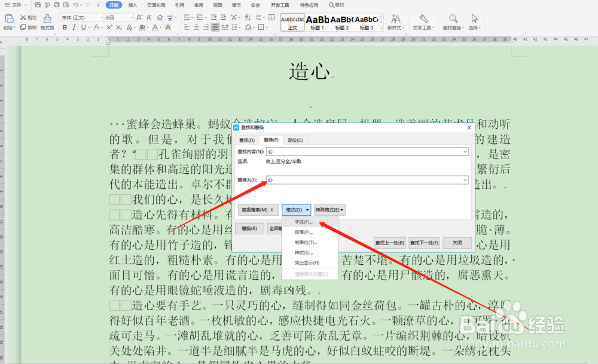Expand the 查找内容 combo box arrow

(465, 152)
